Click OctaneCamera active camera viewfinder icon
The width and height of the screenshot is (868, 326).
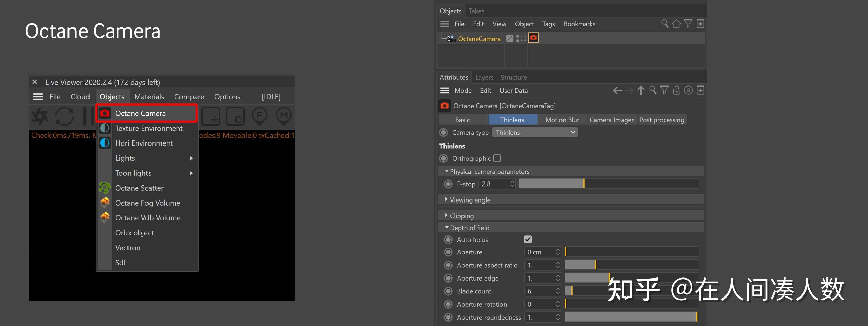(524, 38)
